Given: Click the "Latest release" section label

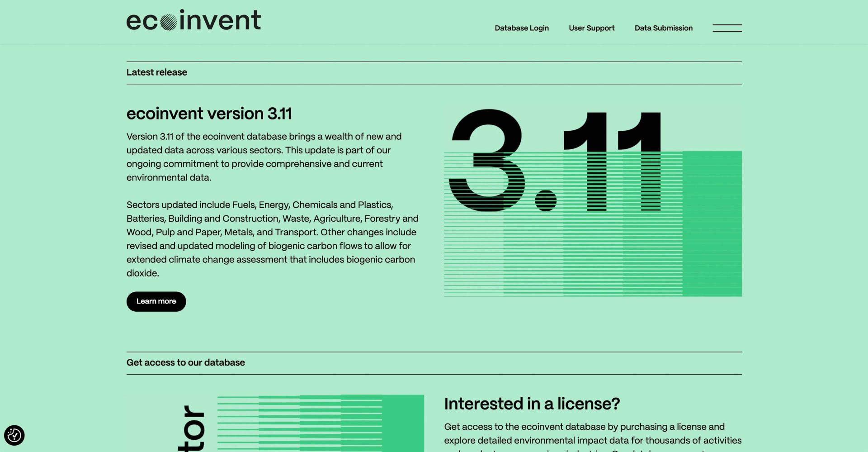Looking at the screenshot, I should click(156, 72).
